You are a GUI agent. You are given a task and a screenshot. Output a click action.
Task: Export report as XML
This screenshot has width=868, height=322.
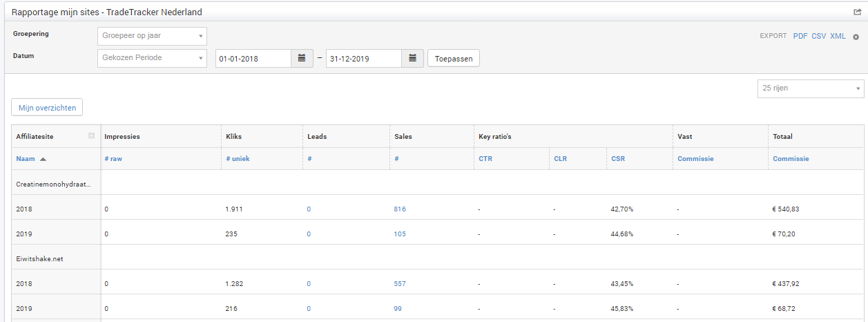838,36
